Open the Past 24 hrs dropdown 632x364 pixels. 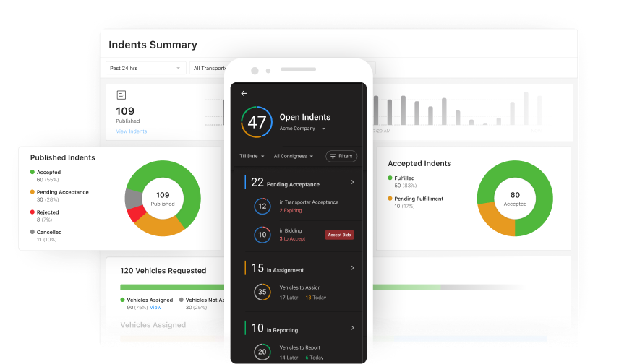[146, 68]
